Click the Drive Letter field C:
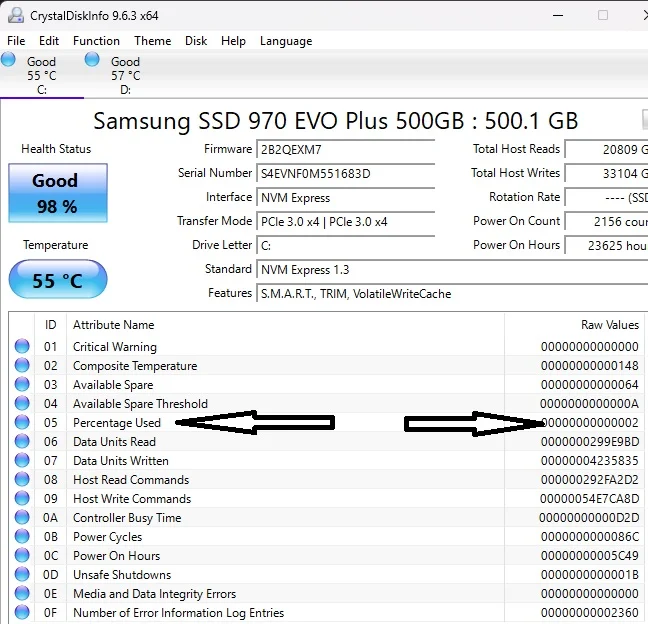The width and height of the screenshot is (648, 624). (x=345, y=245)
